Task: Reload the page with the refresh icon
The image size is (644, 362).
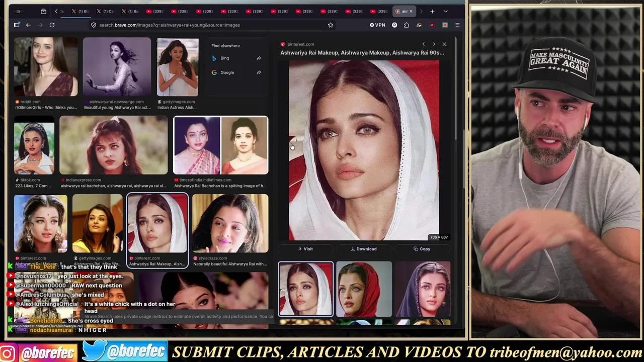Action: tap(52, 25)
